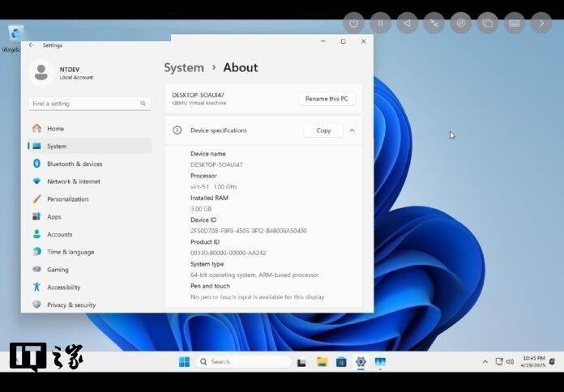Select System in Settings sidebar

(89, 146)
